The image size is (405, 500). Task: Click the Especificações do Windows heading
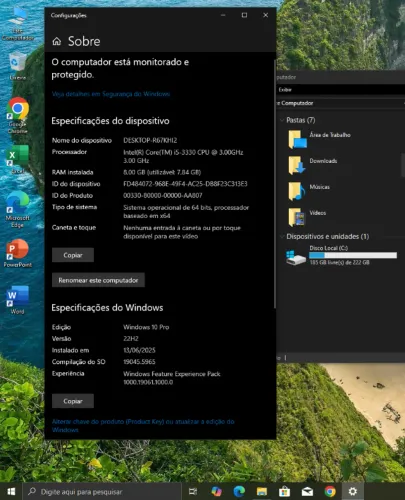[x=107, y=308]
